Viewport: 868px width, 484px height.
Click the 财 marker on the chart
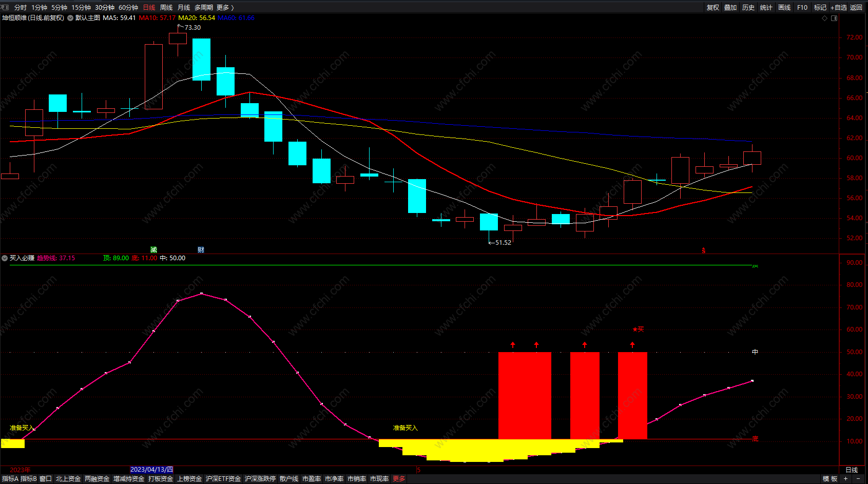[201, 250]
